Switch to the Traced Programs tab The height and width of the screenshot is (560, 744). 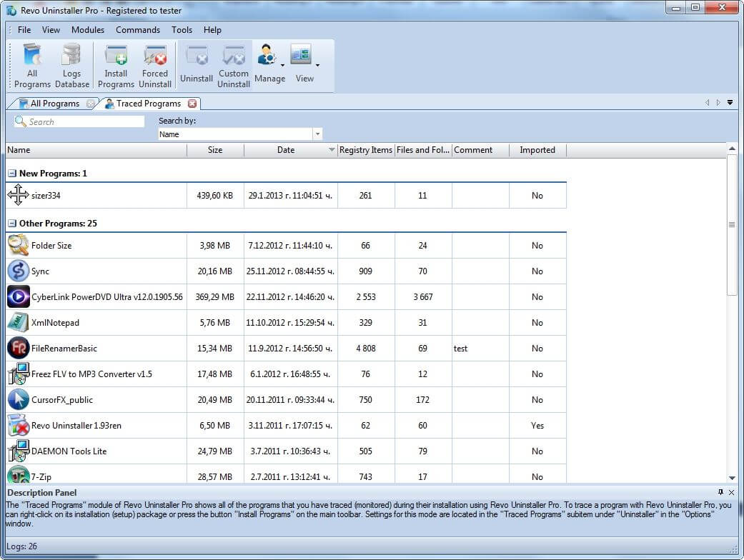(x=149, y=104)
